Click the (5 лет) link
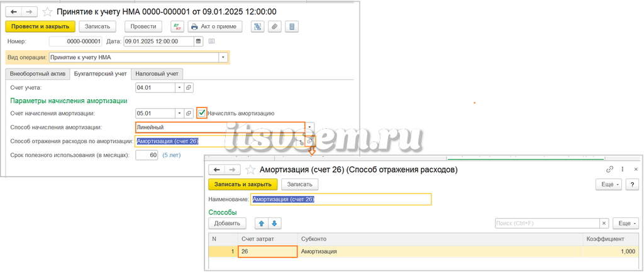 point(171,156)
